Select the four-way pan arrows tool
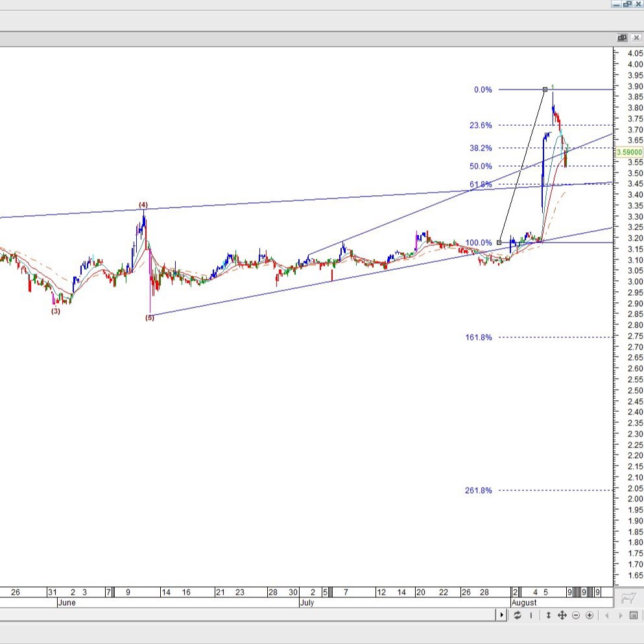The image size is (644, 644). [562, 615]
